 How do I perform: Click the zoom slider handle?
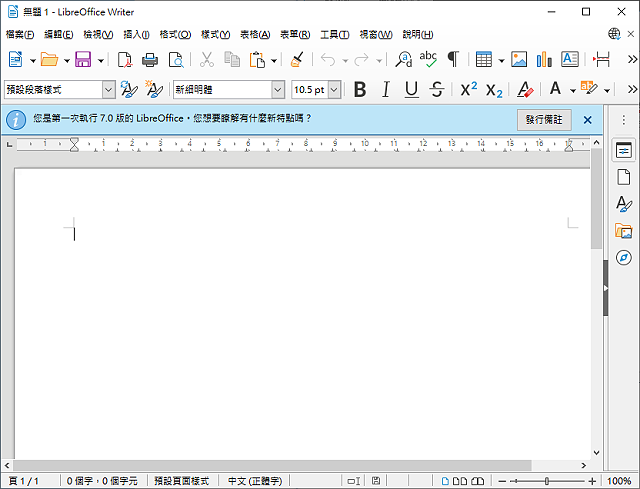[547, 481]
